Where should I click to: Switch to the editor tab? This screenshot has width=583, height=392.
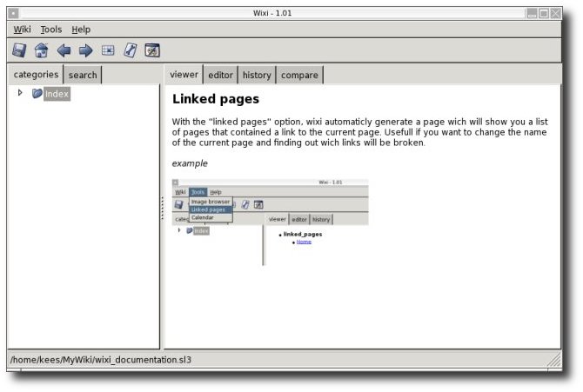pyautogui.click(x=220, y=75)
